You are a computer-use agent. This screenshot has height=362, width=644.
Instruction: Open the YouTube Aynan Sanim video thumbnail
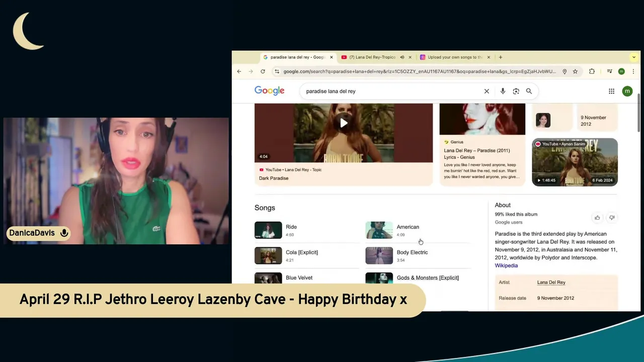click(575, 162)
